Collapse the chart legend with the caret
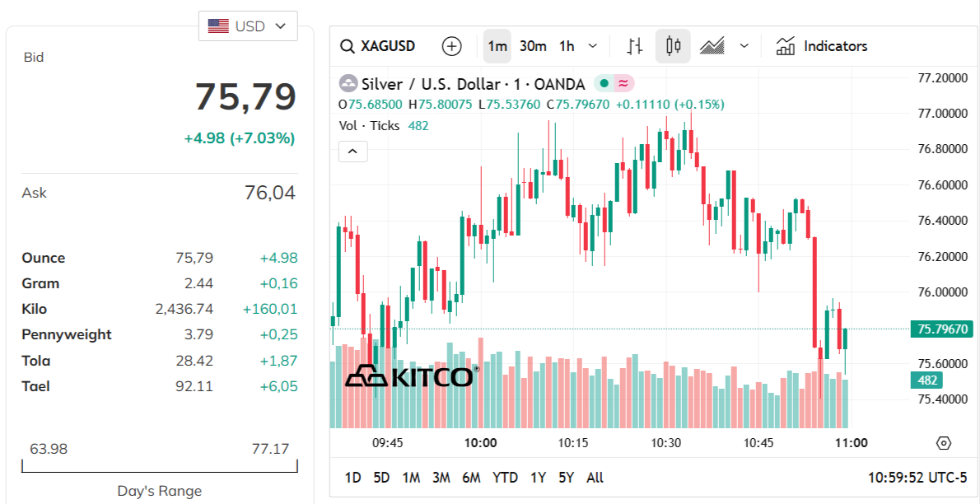The height and width of the screenshot is (504, 980). click(x=352, y=151)
